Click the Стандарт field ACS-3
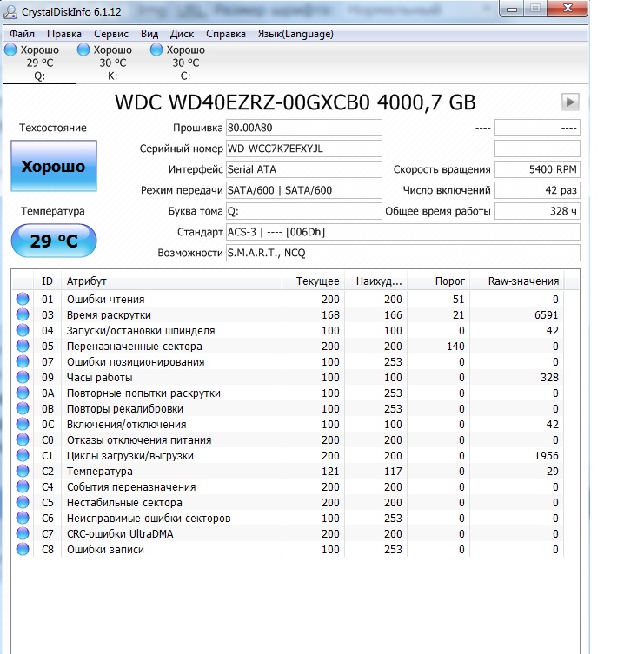The width and height of the screenshot is (644, 654). (402, 232)
